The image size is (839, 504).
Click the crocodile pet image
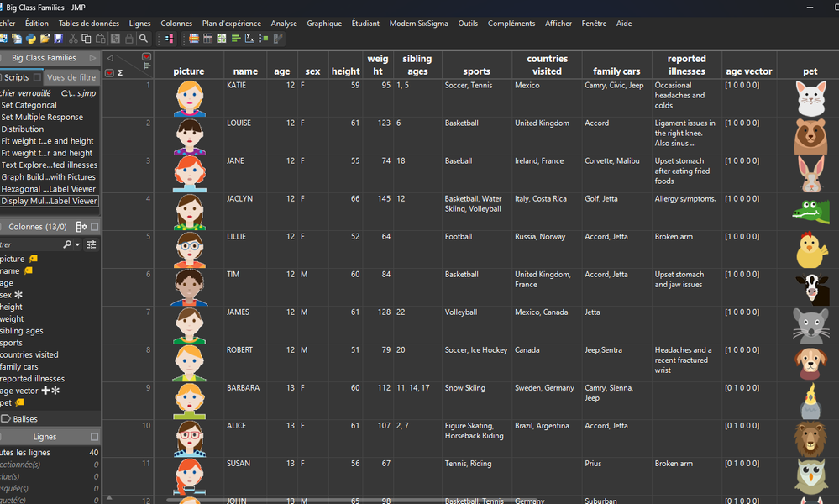(x=810, y=212)
